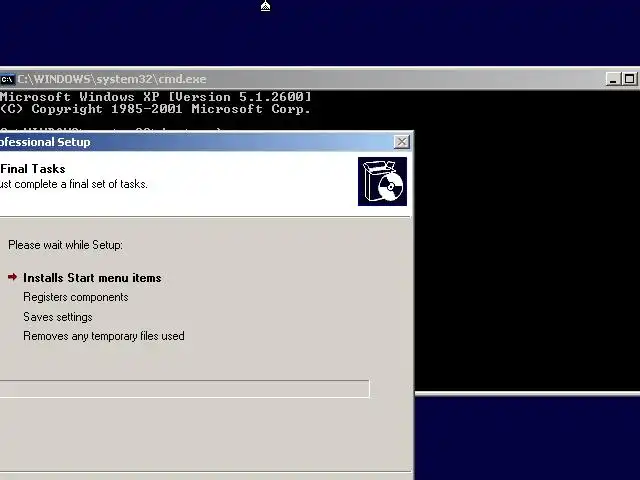The image size is (640, 480).
Task: Click the 'Microsoft Windows XP [Version 5.1.2600]' line
Action: [x=156, y=97]
